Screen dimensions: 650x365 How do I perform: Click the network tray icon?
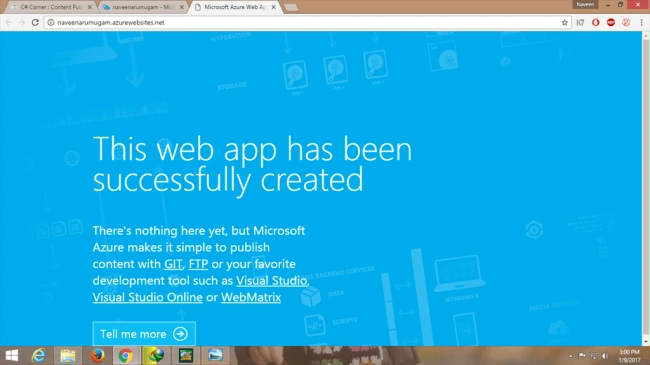click(x=593, y=356)
